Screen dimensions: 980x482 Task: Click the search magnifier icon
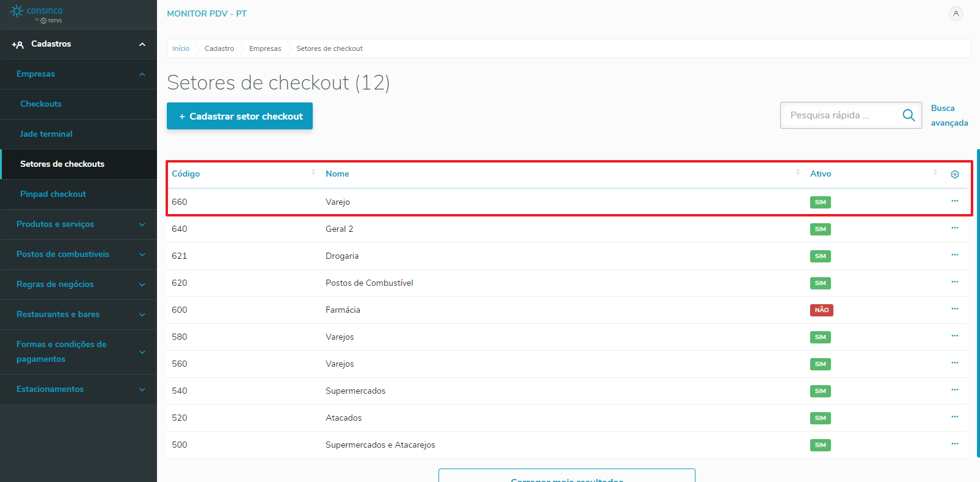click(908, 115)
